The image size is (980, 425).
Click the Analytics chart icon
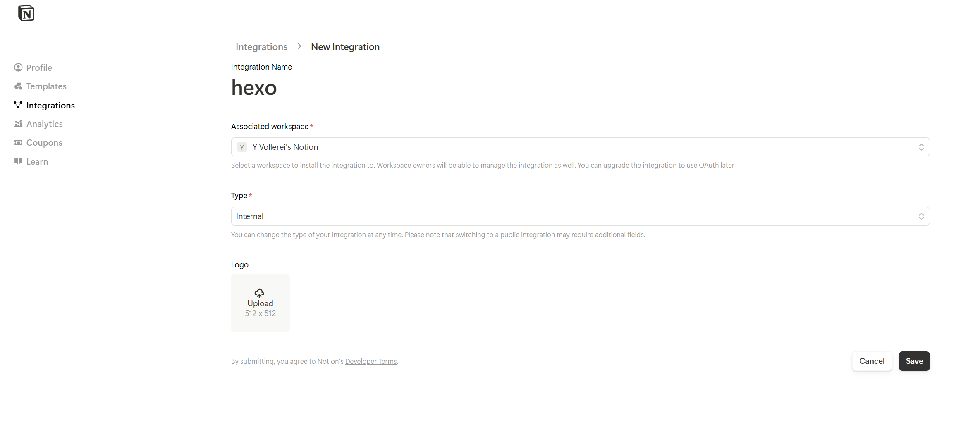[18, 124]
